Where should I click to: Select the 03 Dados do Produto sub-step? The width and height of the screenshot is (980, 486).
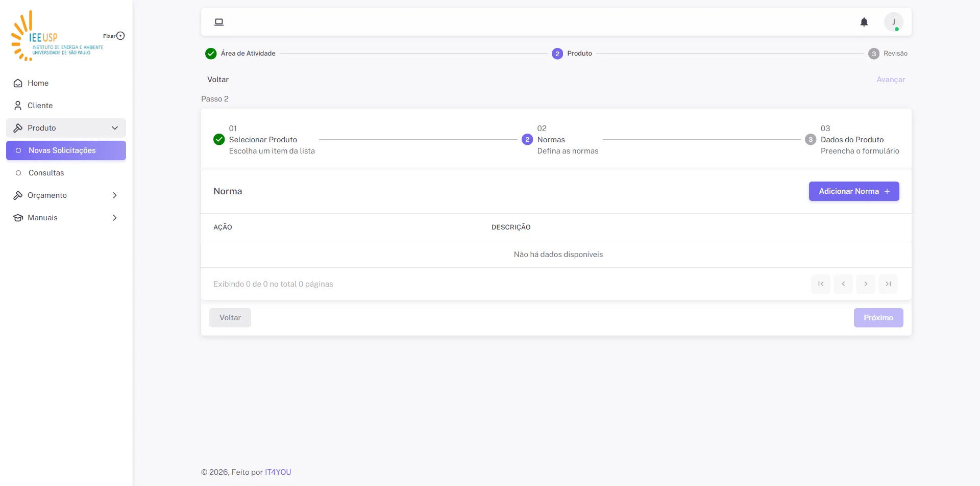click(852, 140)
